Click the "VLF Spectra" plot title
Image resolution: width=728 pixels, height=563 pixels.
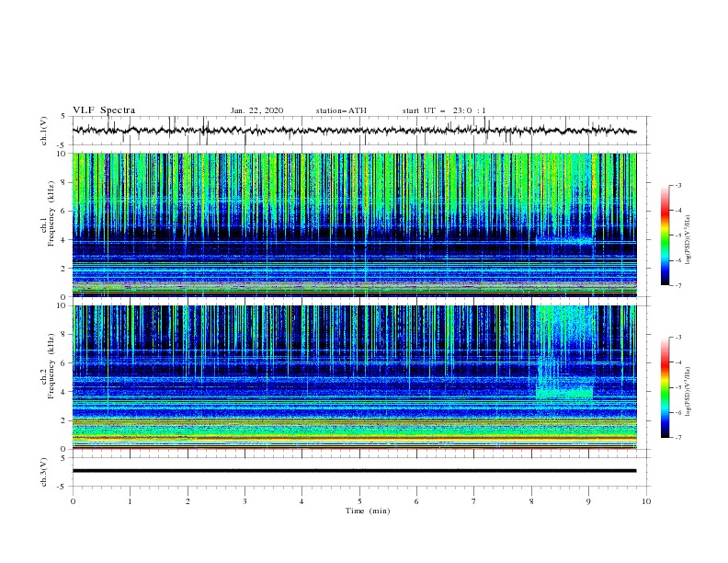coord(104,110)
